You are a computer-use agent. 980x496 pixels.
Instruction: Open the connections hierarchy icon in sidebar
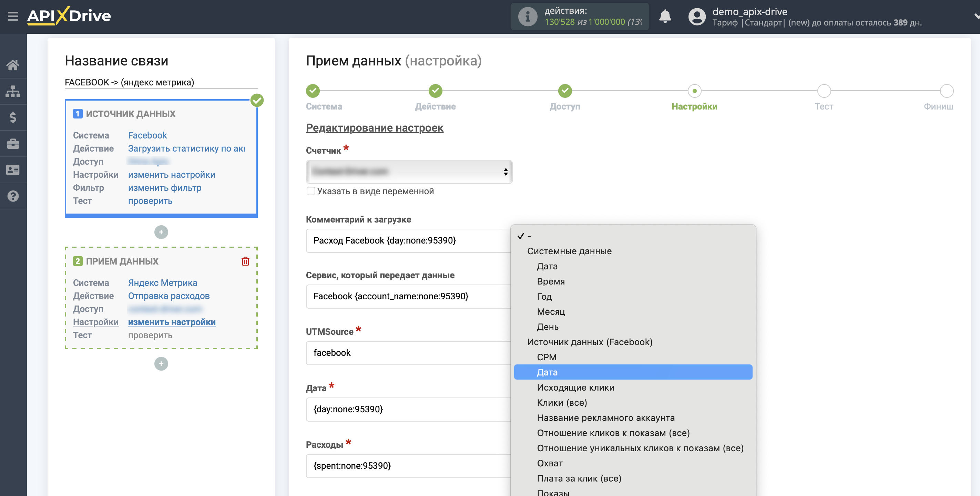(x=13, y=91)
